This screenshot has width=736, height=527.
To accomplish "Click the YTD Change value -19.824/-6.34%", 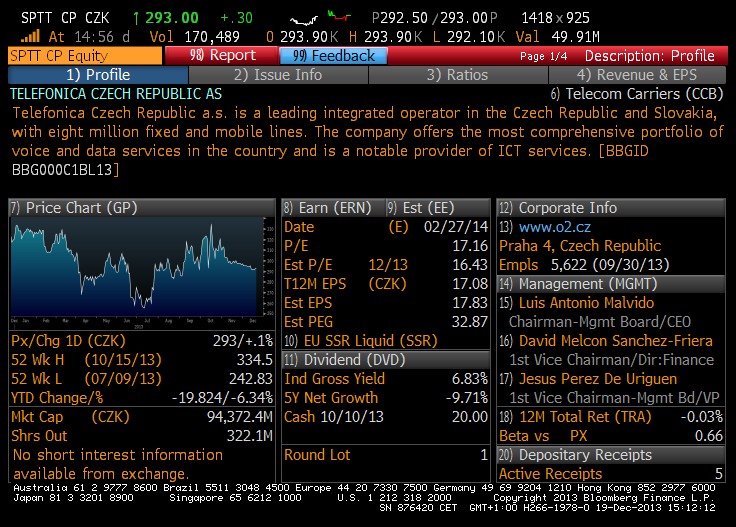I will 222,398.
